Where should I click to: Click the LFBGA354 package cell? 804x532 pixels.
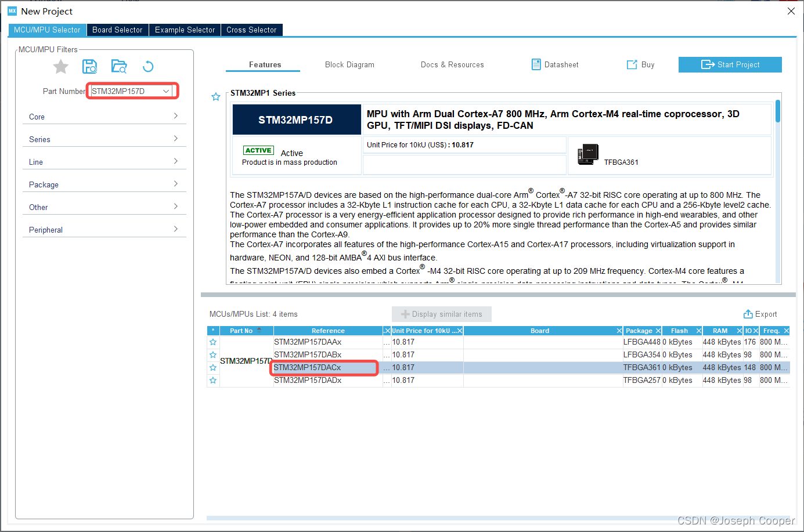coord(642,355)
